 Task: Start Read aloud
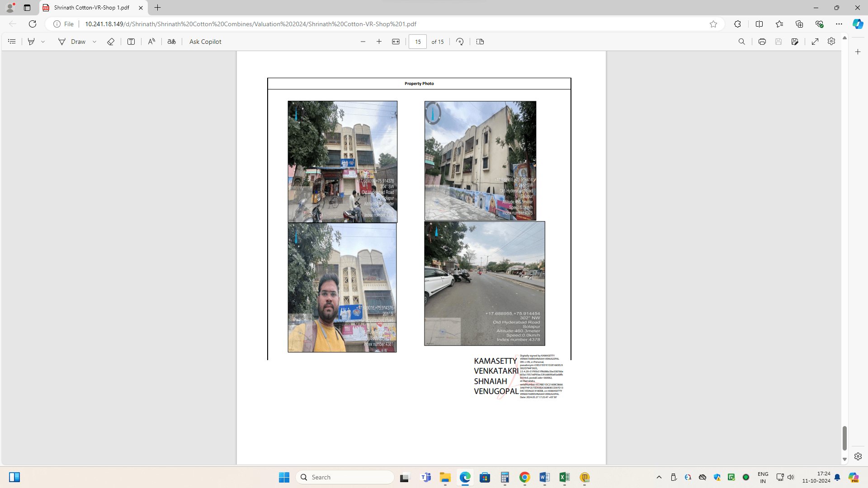tap(151, 42)
